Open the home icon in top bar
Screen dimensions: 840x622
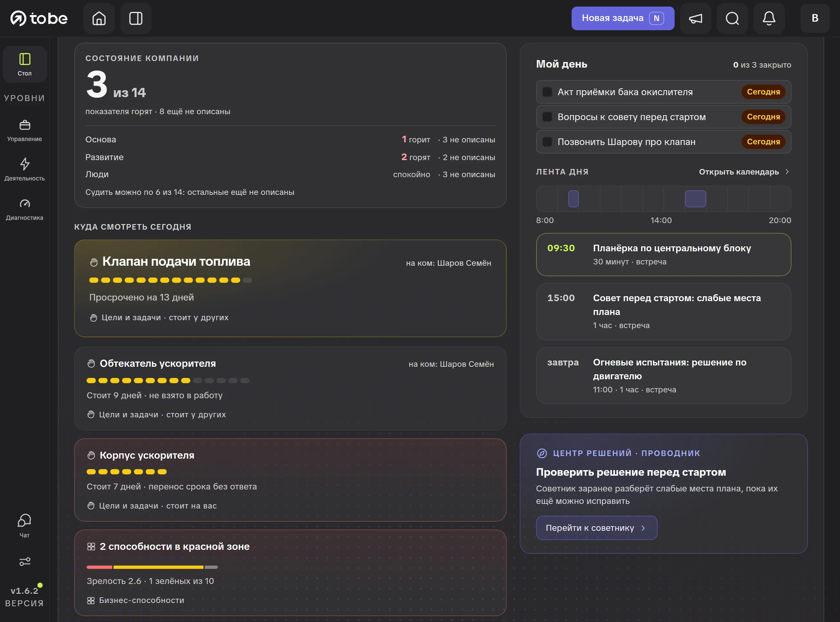[x=99, y=18]
